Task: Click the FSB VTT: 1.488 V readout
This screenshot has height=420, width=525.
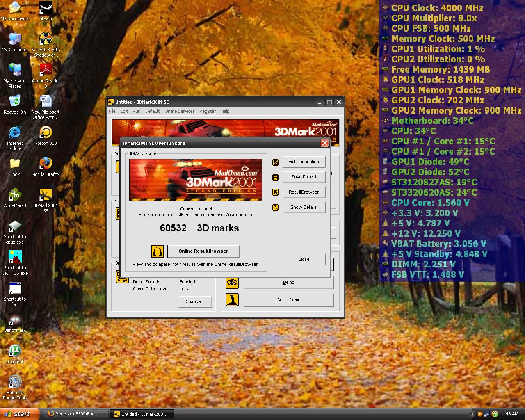Action: 428,274
